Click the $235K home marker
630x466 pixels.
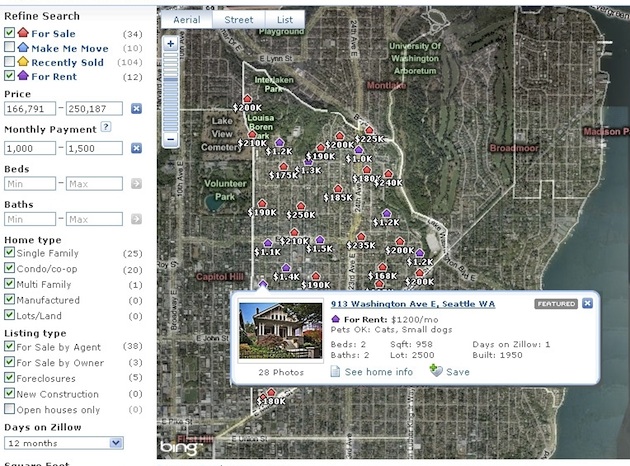pyautogui.click(x=361, y=236)
